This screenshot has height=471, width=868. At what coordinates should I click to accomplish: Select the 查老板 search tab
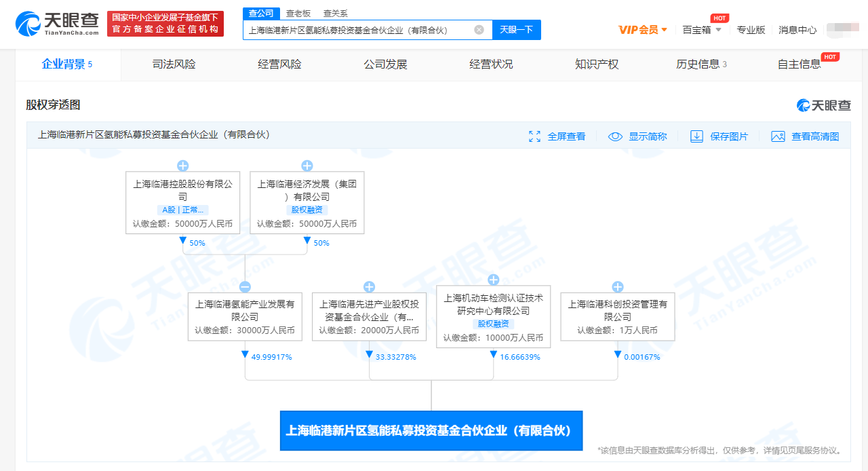pos(298,13)
